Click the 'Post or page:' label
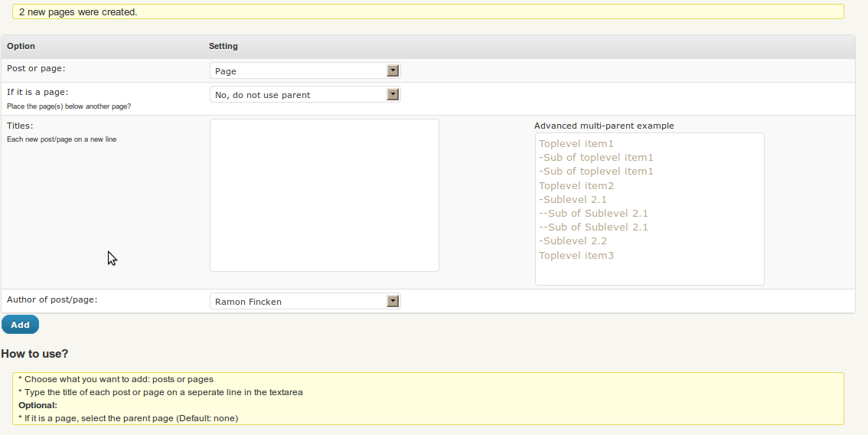The height and width of the screenshot is (435, 868). pos(36,68)
